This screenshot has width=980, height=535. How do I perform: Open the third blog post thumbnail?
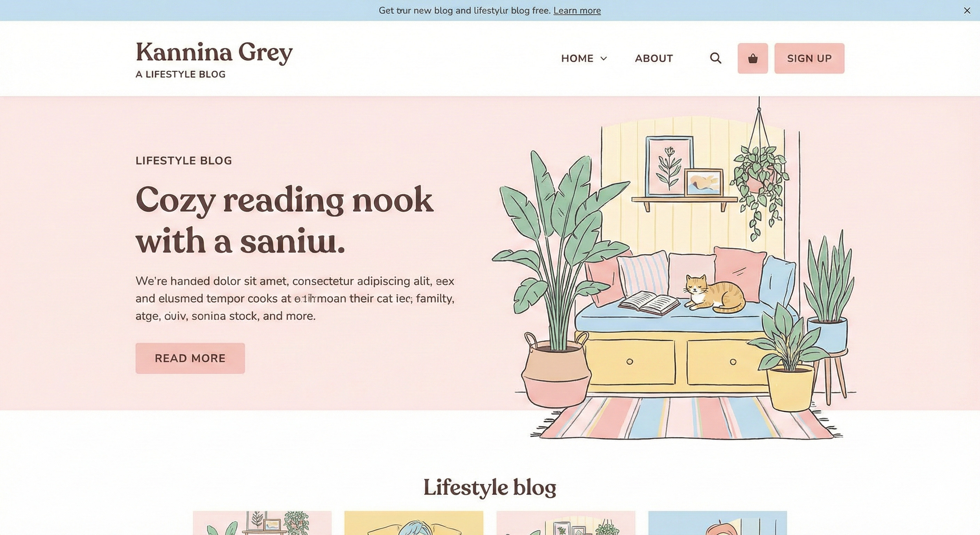coord(566,523)
